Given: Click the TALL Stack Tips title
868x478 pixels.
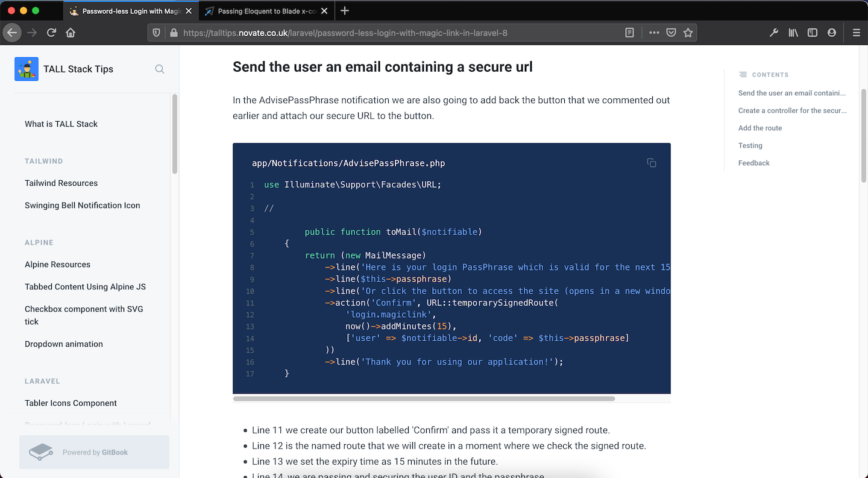Looking at the screenshot, I should [x=78, y=69].
